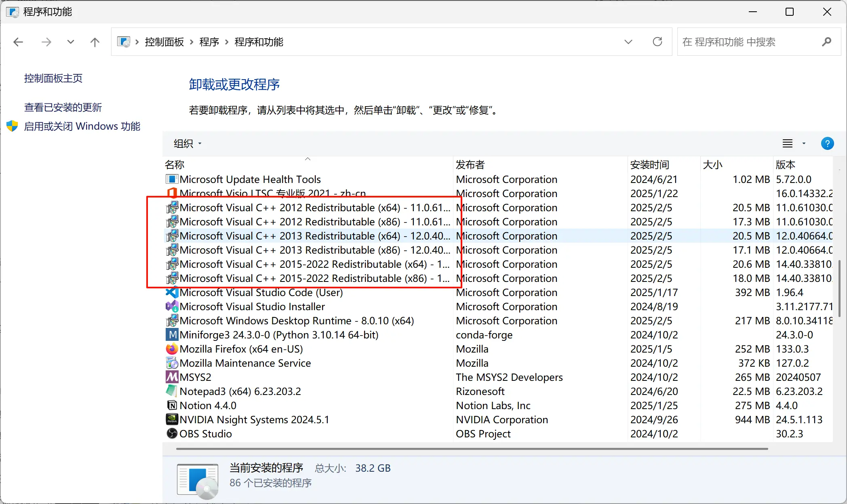
Task: Click the Miniforge3 program icon
Action: click(x=172, y=335)
